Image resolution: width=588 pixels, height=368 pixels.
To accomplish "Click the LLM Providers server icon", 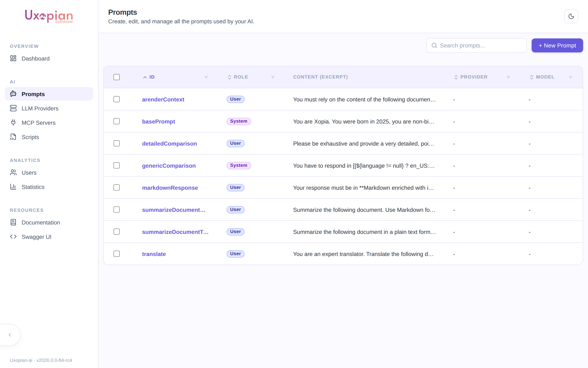I will (x=13, y=108).
